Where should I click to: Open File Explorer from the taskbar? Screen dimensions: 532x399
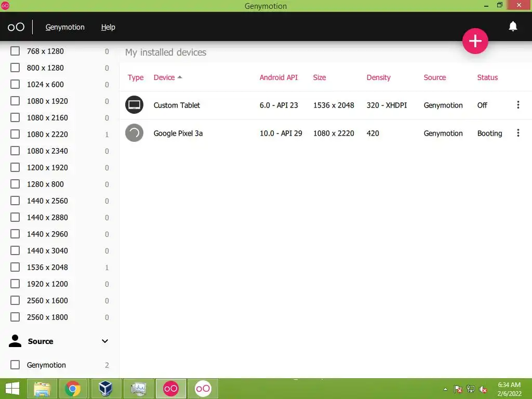[42, 389]
